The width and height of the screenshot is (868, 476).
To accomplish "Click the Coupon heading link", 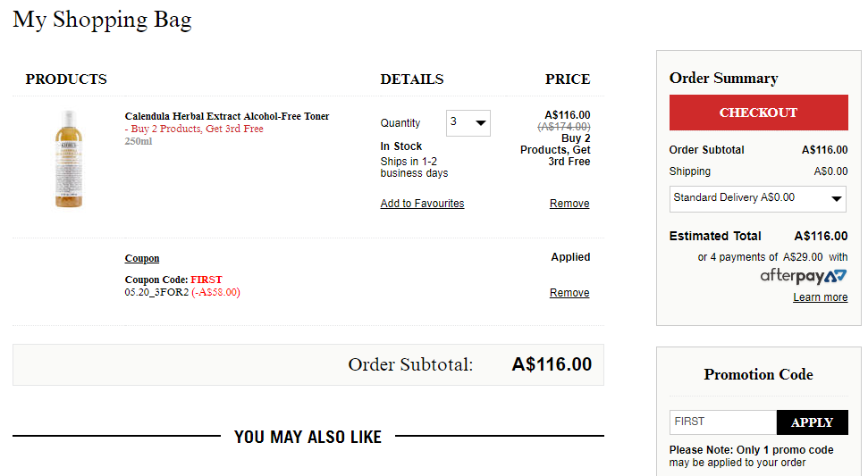I will pos(142,258).
